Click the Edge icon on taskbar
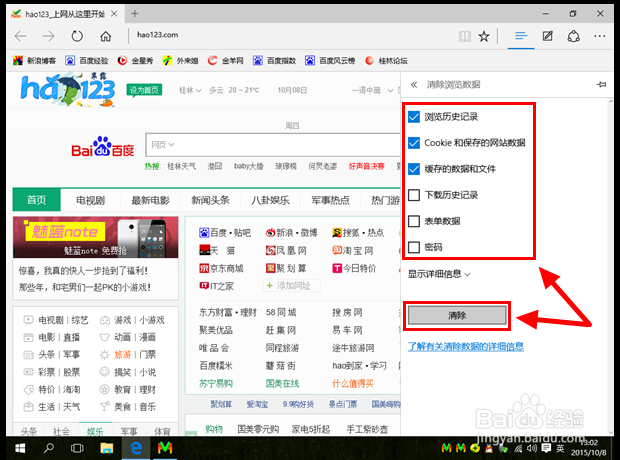The width and height of the screenshot is (620, 460). [x=136, y=448]
